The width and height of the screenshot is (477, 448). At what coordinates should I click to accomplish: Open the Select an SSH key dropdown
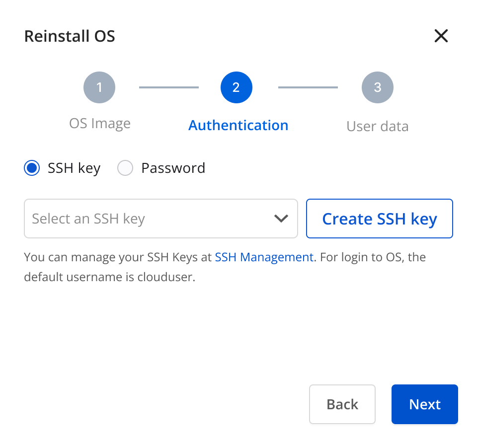[x=161, y=219]
